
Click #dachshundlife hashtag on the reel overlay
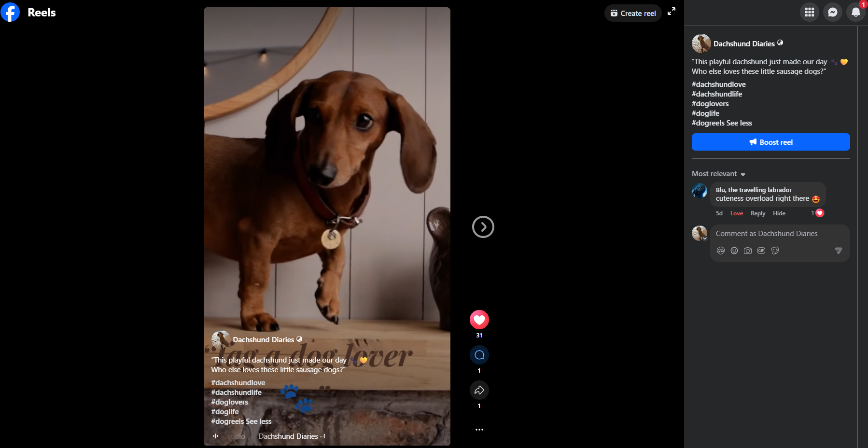click(x=236, y=392)
